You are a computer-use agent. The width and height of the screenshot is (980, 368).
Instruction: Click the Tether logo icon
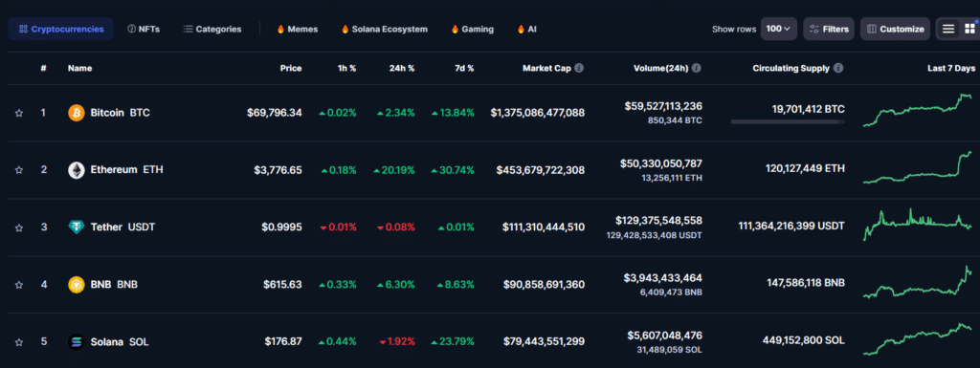77,227
